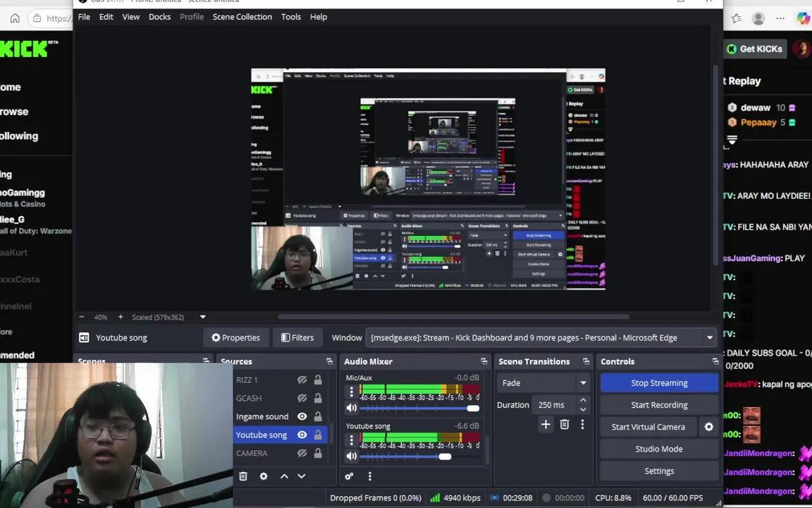
Task: Move the selected source down
Action: pos(301,476)
